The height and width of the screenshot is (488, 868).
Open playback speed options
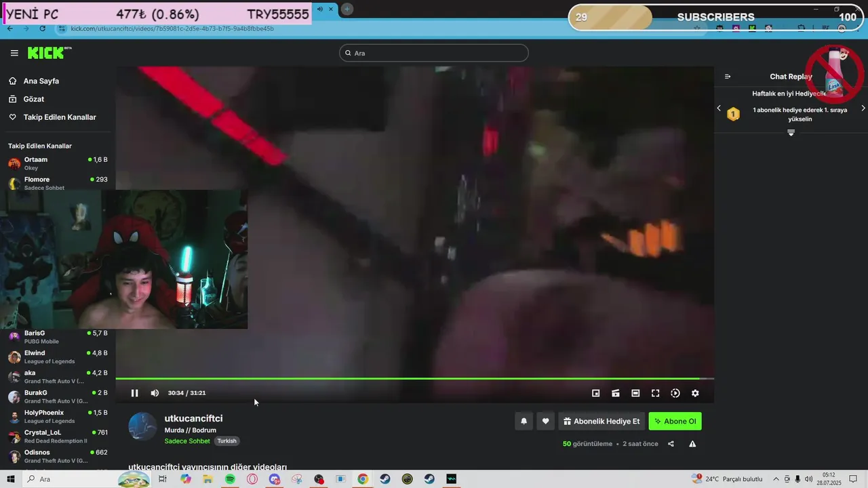pos(675,393)
